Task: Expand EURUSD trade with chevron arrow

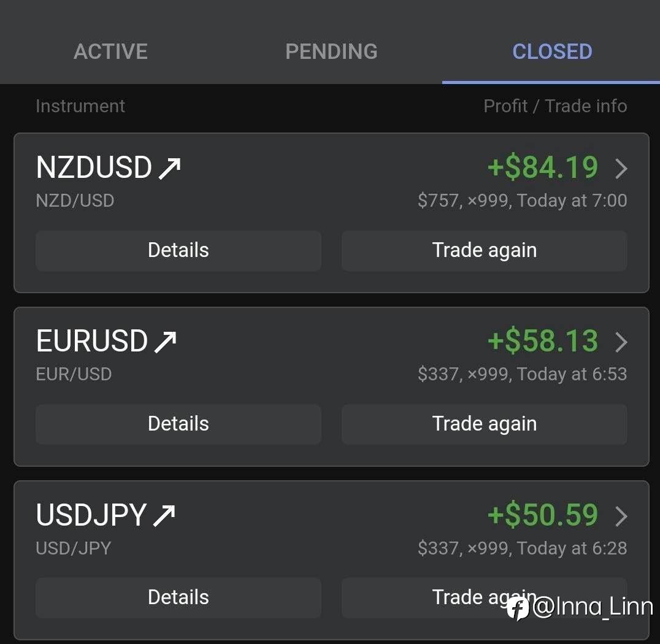Action: tap(621, 342)
